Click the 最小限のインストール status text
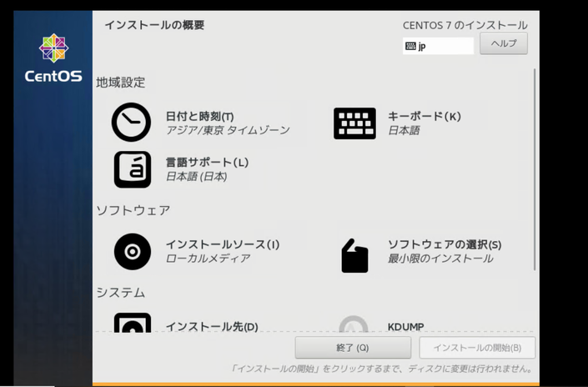The image size is (588, 387). coord(440,259)
